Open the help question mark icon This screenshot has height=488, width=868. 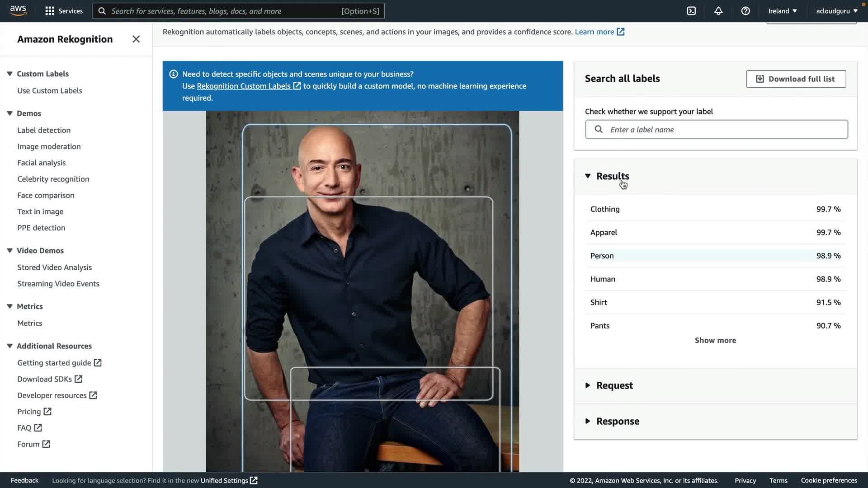pyautogui.click(x=745, y=11)
